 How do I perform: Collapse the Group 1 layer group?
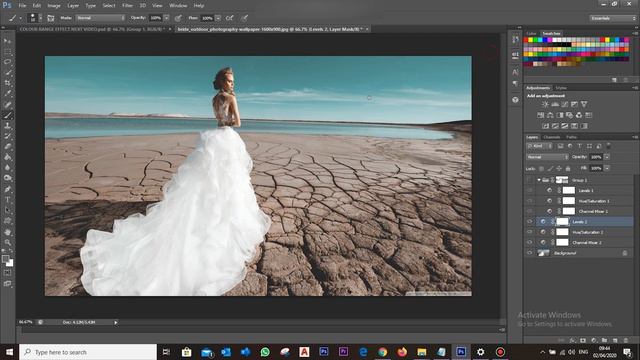(539, 180)
